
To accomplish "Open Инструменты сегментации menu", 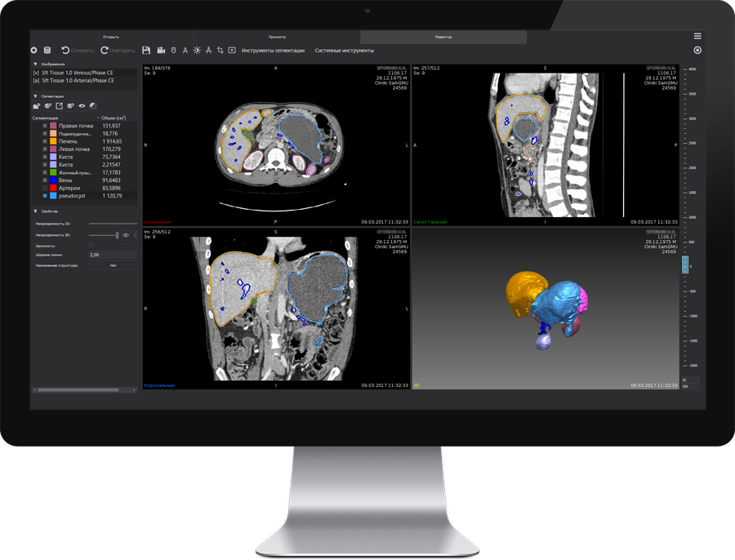I will [x=273, y=51].
